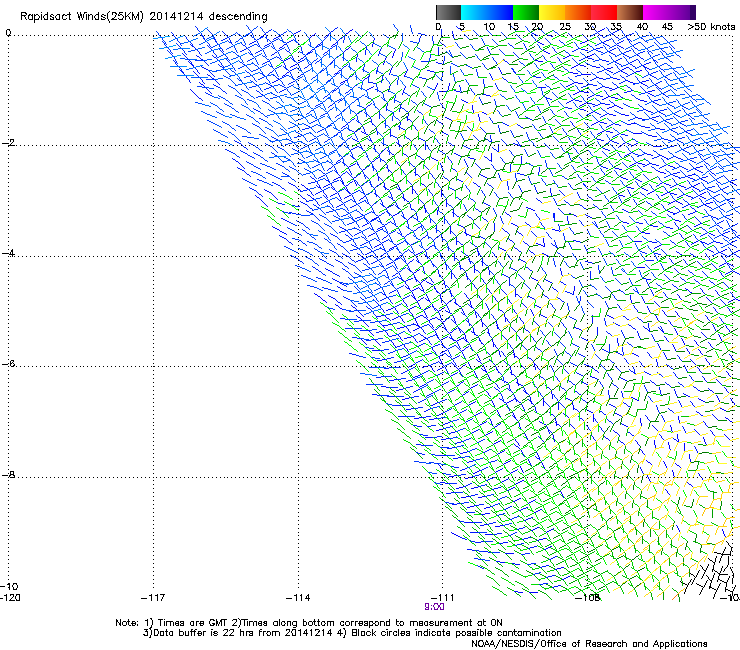
Task: Click the '0' latitude label at top left
Action: click(x=8, y=33)
